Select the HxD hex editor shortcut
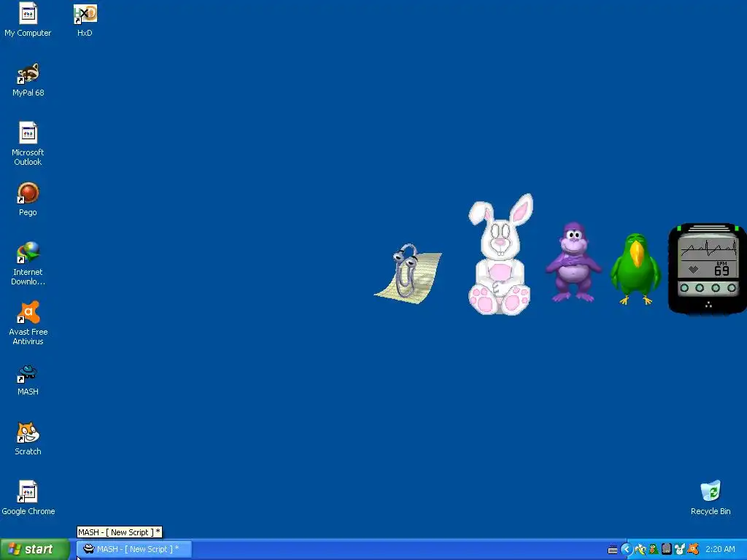The height and width of the screenshot is (560, 747). [85, 20]
